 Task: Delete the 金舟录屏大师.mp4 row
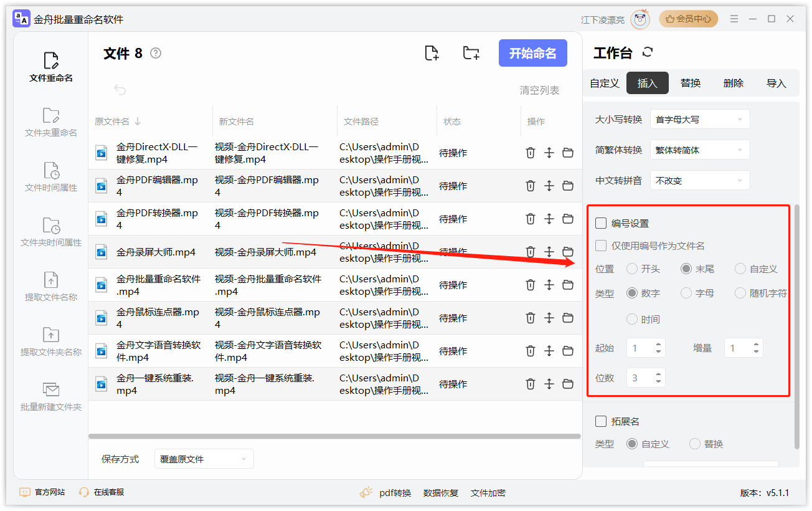(x=531, y=252)
